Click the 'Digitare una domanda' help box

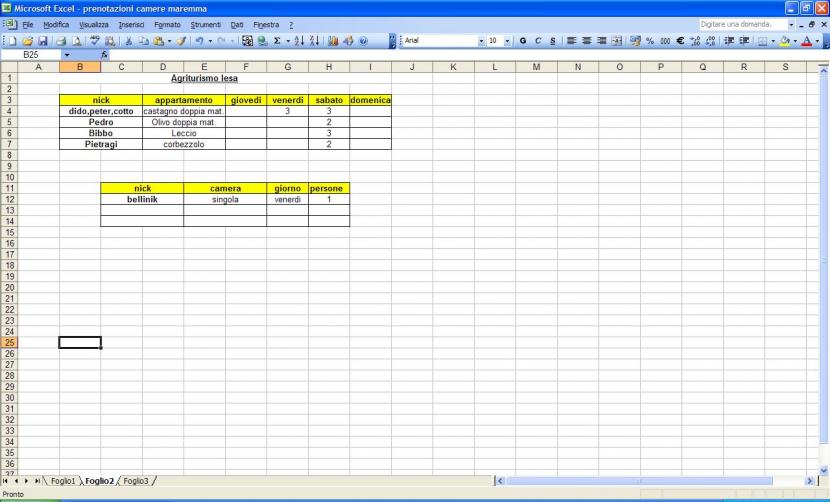pyautogui.click(x=740, y=24)
